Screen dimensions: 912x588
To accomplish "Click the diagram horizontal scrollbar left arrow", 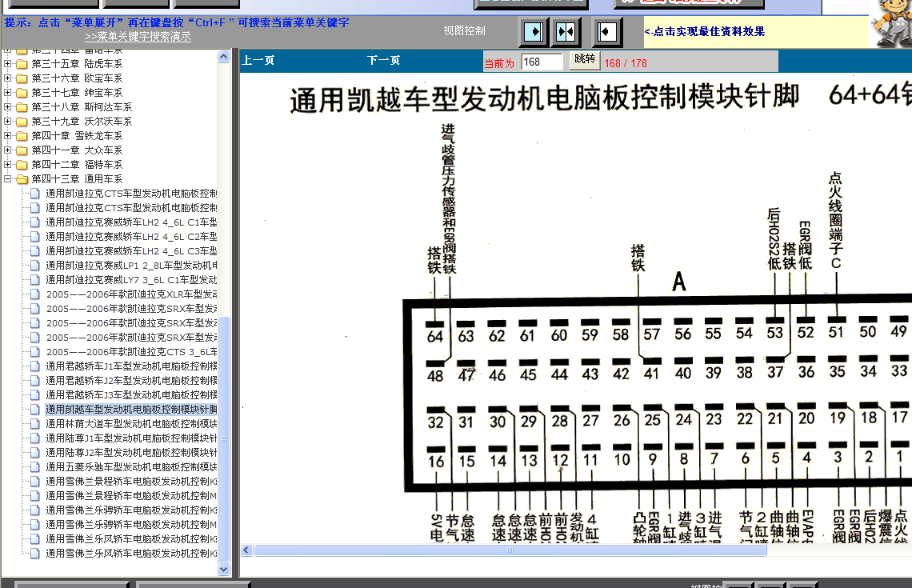I will click(246, 550).
